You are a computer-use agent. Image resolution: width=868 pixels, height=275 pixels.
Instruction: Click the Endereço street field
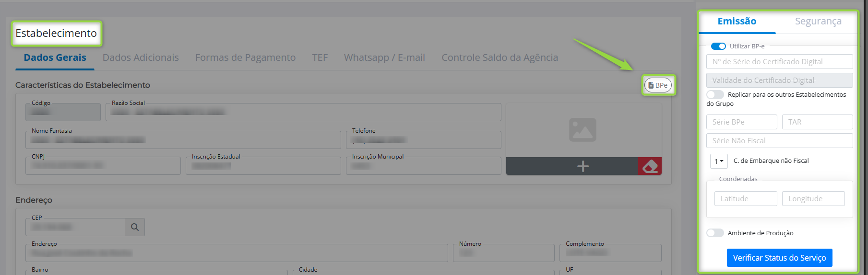[x=237, y=253]
